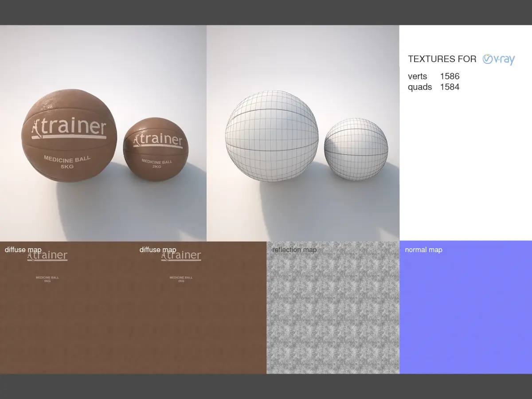The height and width of the screenshot is (399, 532).
Task: Click the "quads" label
Action: tap(420, 87)
